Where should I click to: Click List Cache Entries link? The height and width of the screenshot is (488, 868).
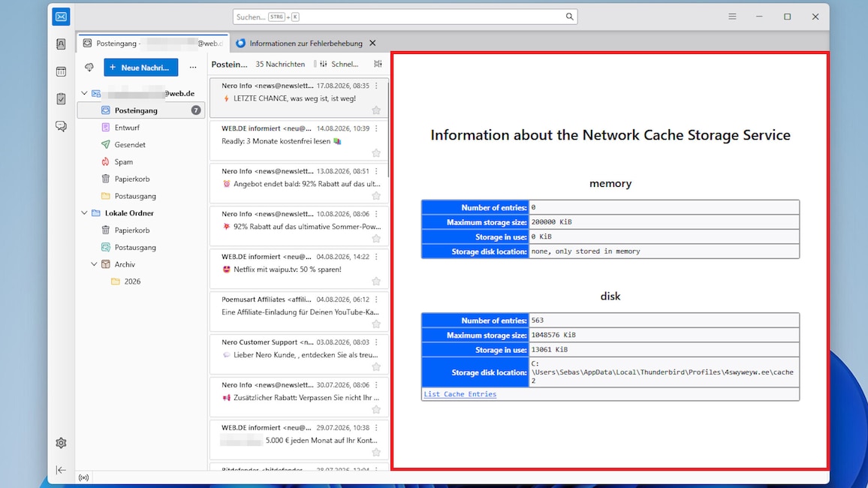pyautogui.click(x=460, y=394)
